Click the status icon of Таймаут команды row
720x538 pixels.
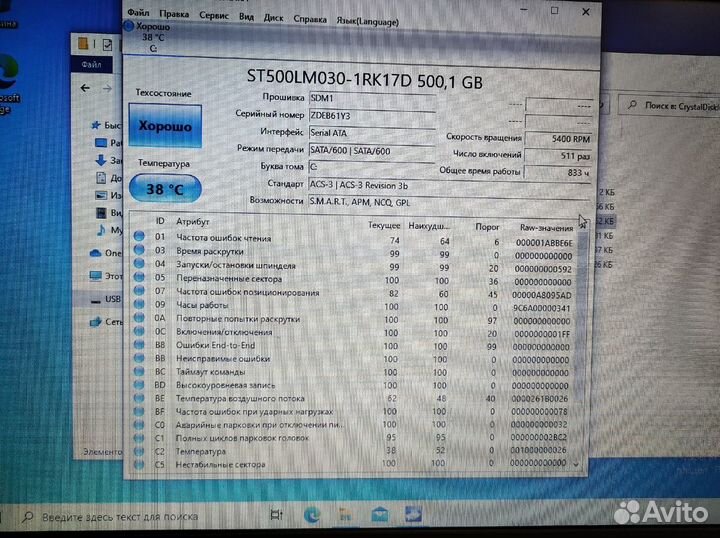click(139, 371)
